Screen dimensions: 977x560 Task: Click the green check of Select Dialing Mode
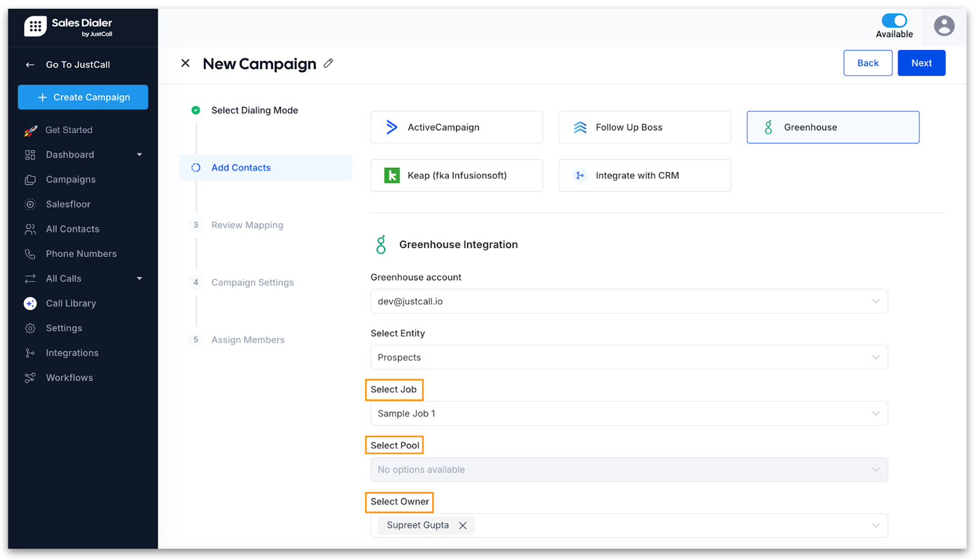click(x=196, y=111)
